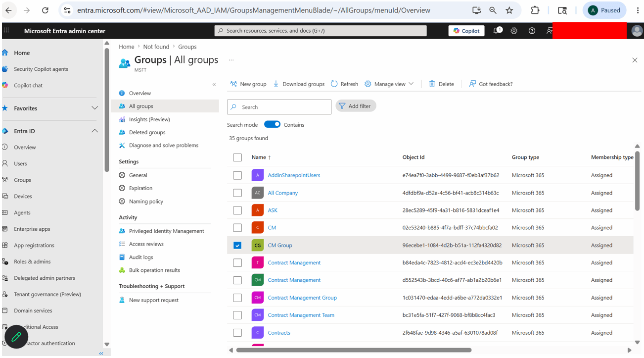644x358 pixels.
Task: Open portal settings gear icon
Action: click(x=514, y=31)
